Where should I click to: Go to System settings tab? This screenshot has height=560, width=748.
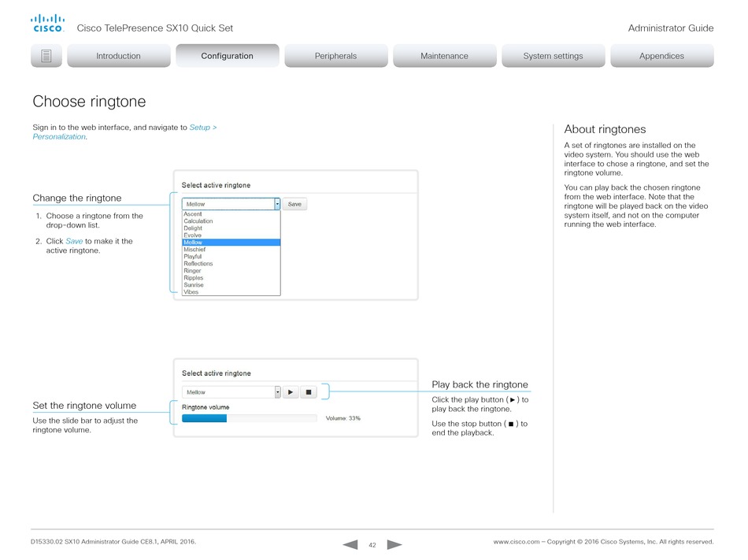pos(553,56)
